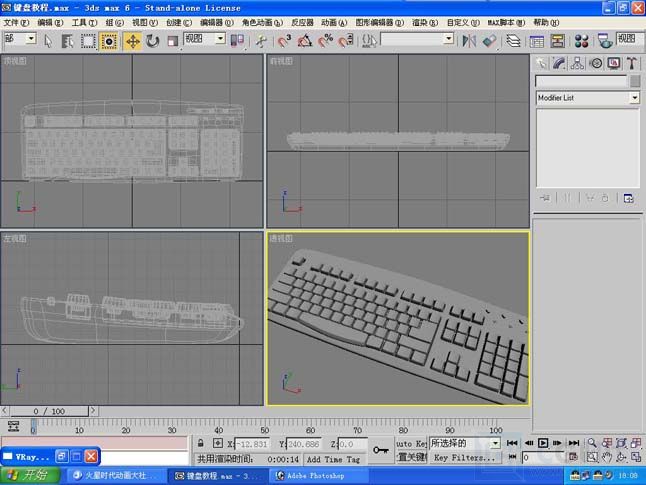This screenshot has width=646, height=485.
Task: Click object color swatch beside name field
Action: (x=635, y=81)
